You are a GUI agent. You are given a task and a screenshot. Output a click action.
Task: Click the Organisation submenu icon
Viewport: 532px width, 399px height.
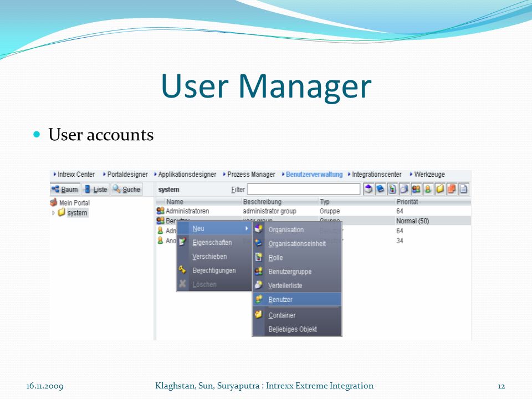point(259,229)
